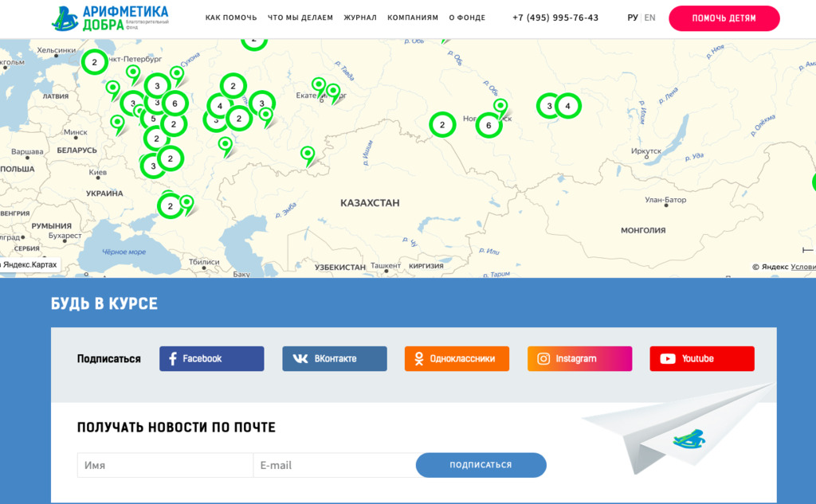Image resolution: width=816 pixels, height=504 pixels.
Task: Call the phone number +7 (495) 995-76-43
Action: pyautogui.click(x=555, y=18)
